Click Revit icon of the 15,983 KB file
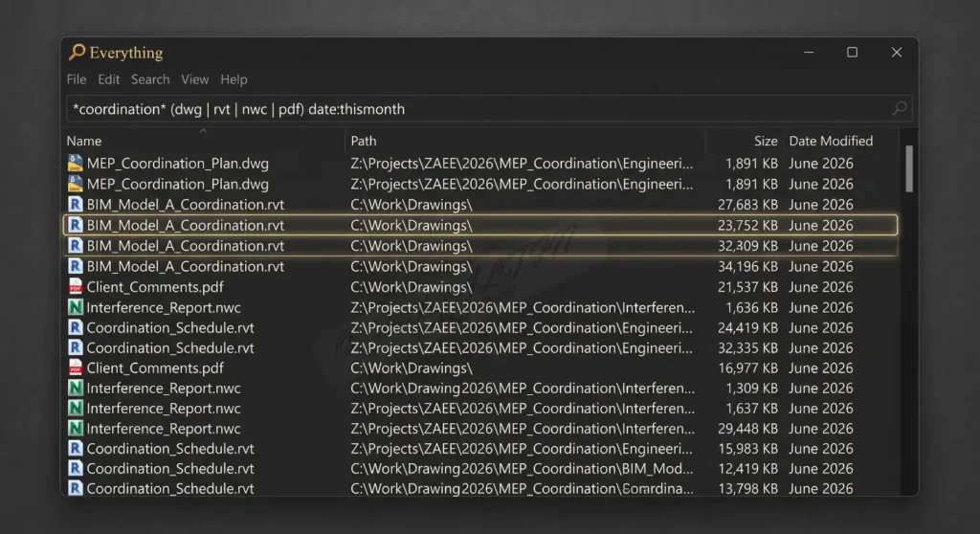This screenshot has height=534, width=980. pos(75,448)
